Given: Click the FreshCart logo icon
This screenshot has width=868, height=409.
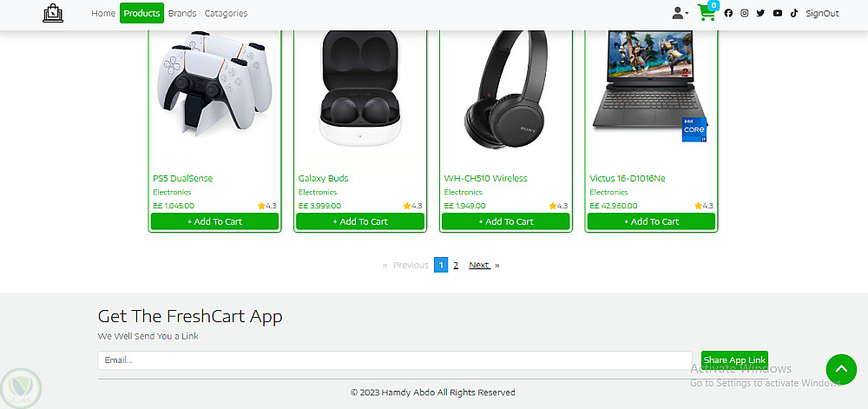Looking at the screenshot, I should tap(53, 13).
